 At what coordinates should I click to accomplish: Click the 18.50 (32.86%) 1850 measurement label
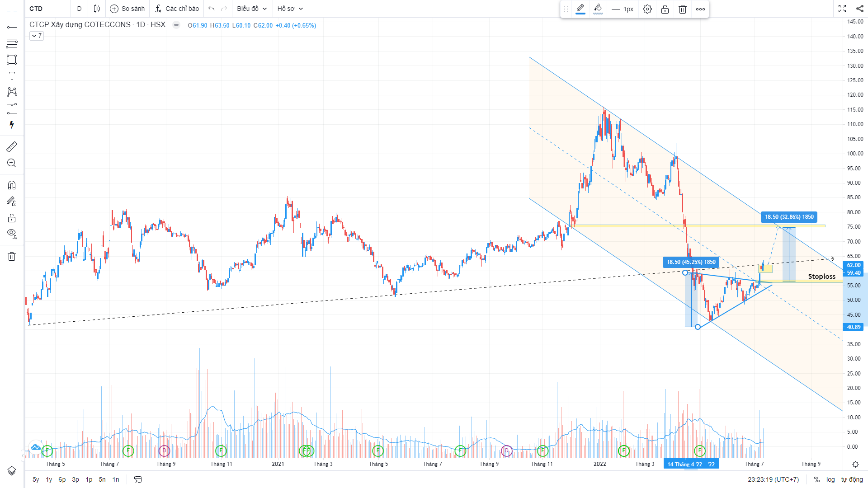pos(789,217)
